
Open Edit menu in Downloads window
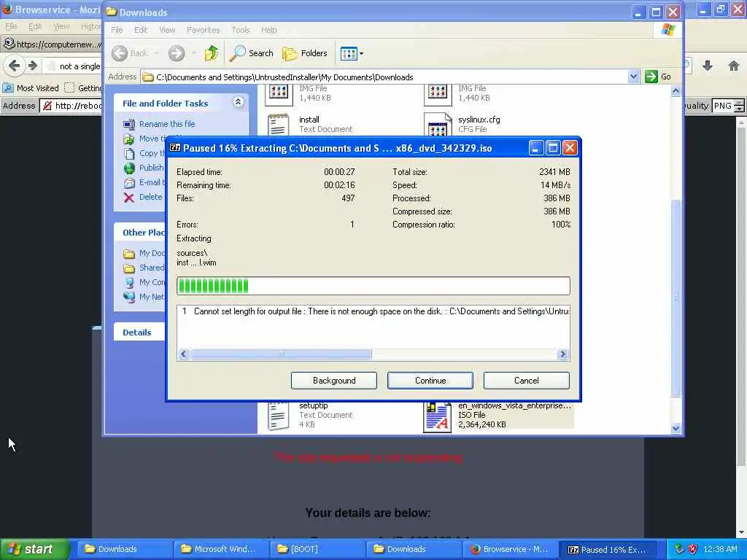click(x=141, y=30)
